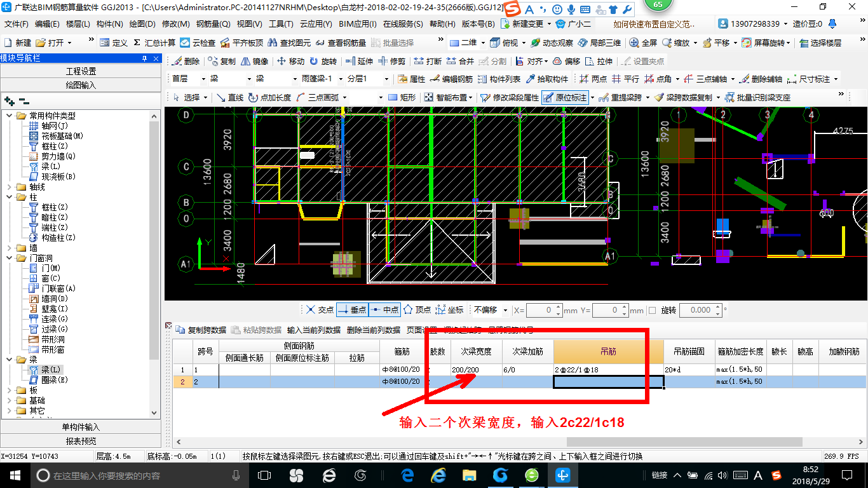Select the 删除 delete tool

[x=186, y=61]
